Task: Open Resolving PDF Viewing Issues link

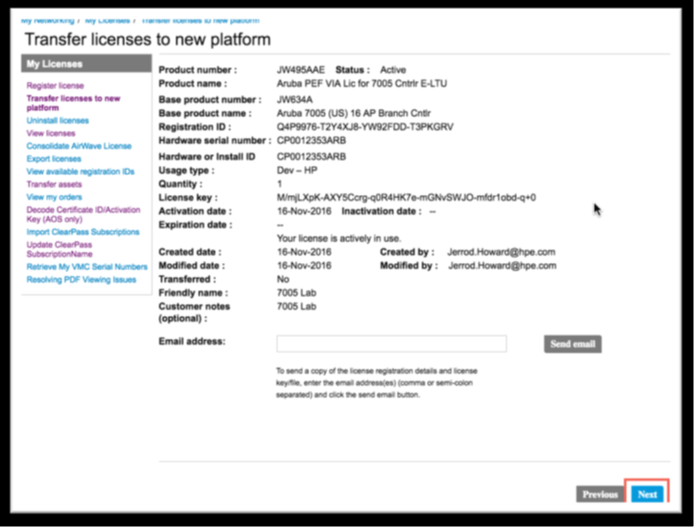Action: pos(81,280)
